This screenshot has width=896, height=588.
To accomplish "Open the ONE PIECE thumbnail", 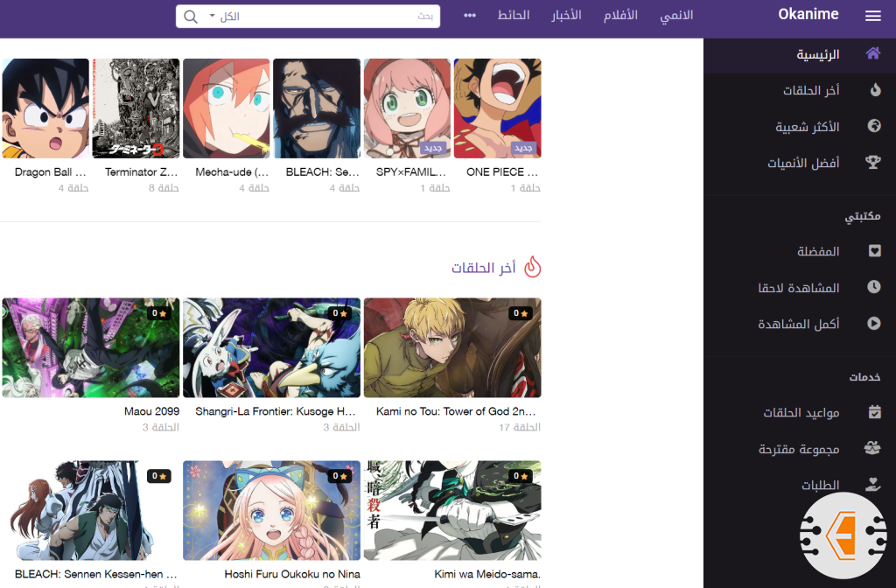I will pos(497,108).
